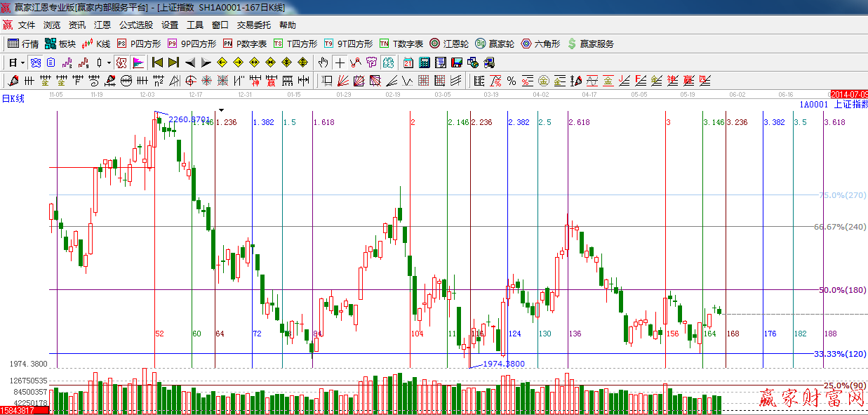This screenshot has width=868, height=415.
Task: Open the 交易委托 menu
Action: click(x=253, y=25)
